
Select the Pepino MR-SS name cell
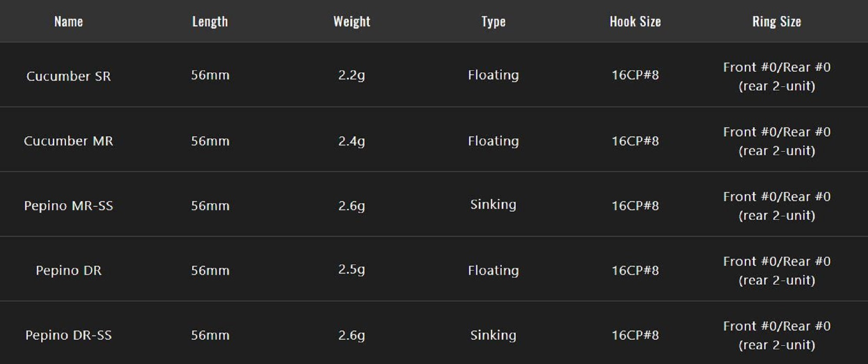pyautogui.click(x=69, y=205)
